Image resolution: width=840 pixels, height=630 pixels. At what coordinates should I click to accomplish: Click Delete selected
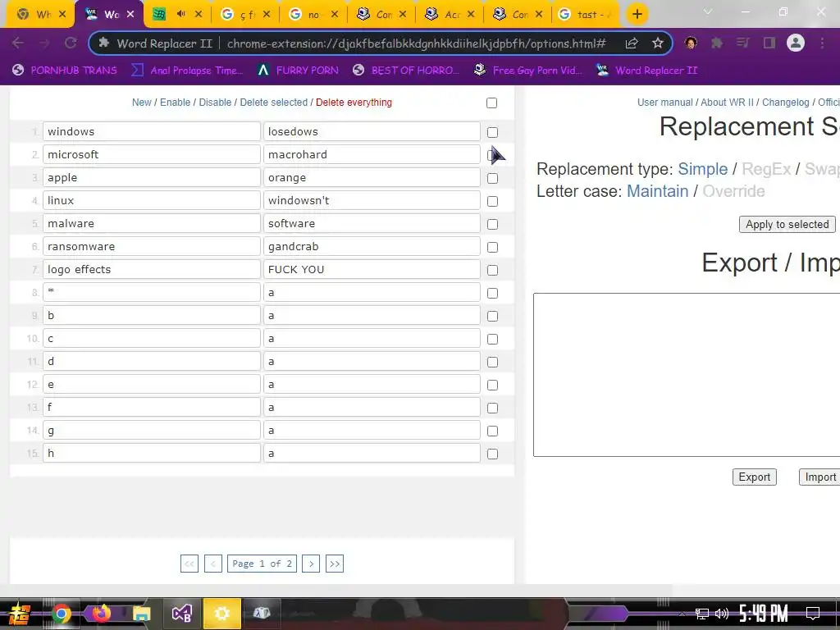274,103
